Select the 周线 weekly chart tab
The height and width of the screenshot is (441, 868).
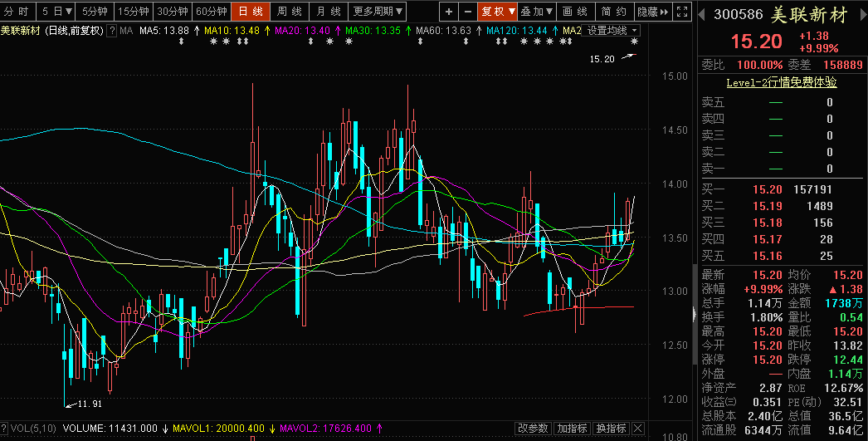289,12
